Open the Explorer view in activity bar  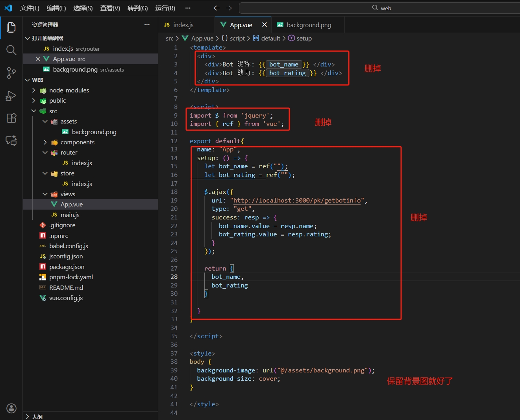click(x=11, y=27)
